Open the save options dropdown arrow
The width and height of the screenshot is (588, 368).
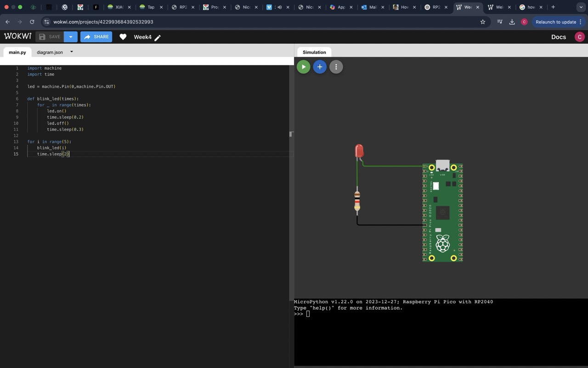tap(71, 37)
